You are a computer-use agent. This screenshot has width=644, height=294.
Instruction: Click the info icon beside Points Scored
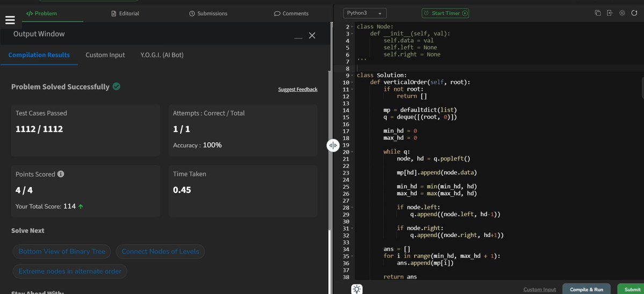click(61, 174)
